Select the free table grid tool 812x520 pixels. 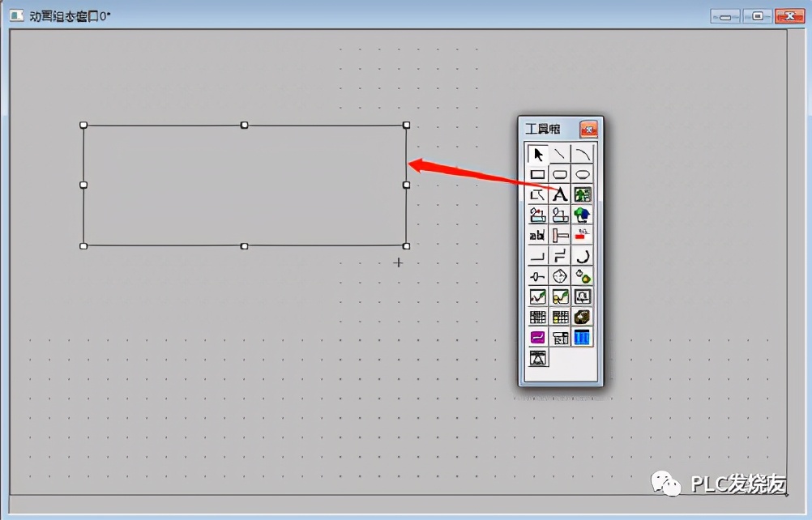click(x=537, y=317)
